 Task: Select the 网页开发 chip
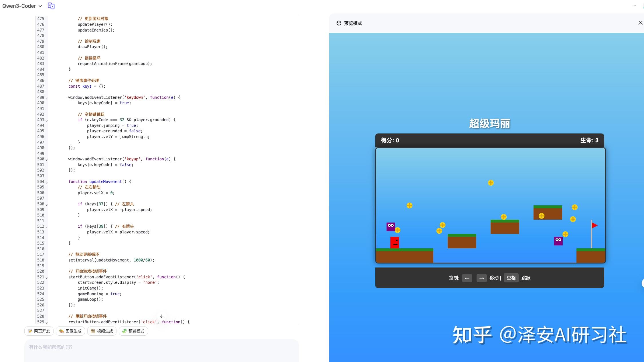click(x=39, y=331)
